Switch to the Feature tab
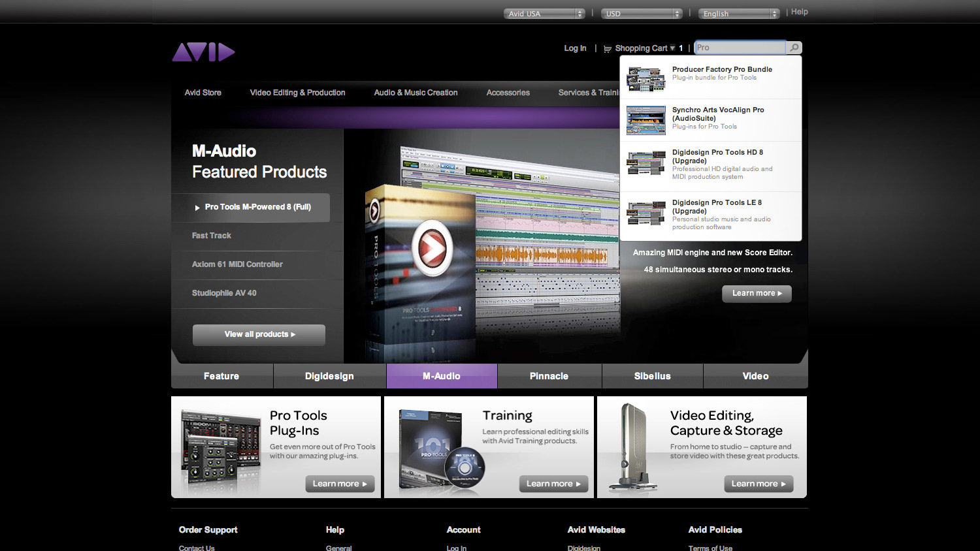Viewport: 980px width, 551px height. pos(221,376)
